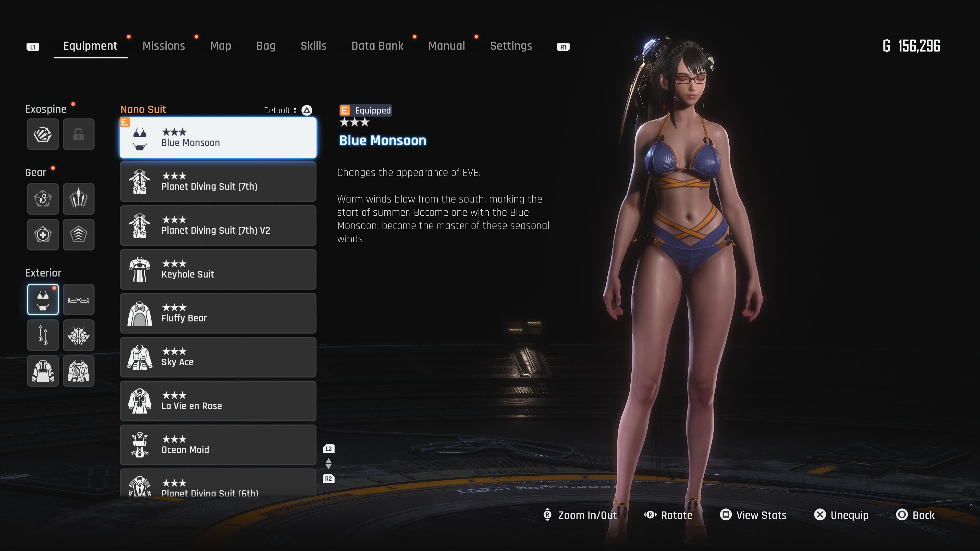Open the top-left Gear slot
The image size is (980, 551).
tap(43, 198)
